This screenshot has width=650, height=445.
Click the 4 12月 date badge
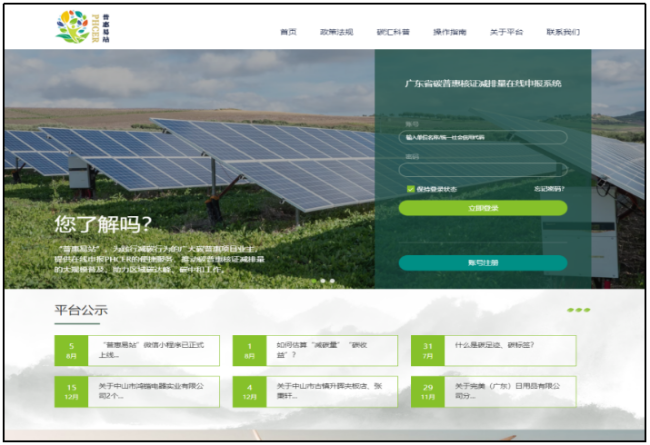point(249,391)
